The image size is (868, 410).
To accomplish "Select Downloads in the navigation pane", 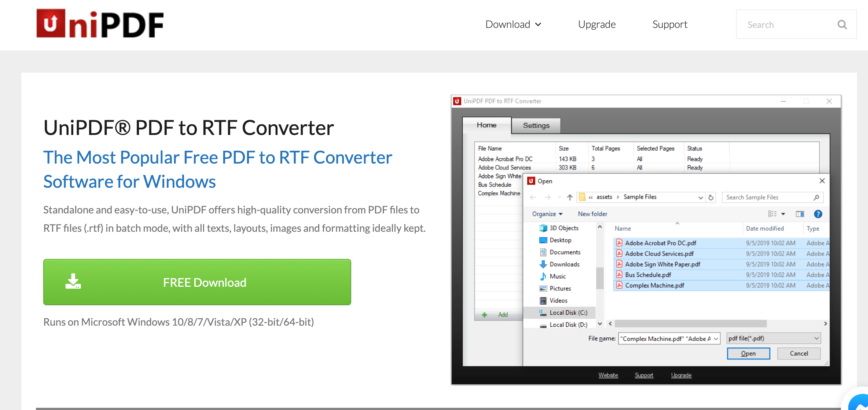I will pyautogui.click(x=560, y=264).
